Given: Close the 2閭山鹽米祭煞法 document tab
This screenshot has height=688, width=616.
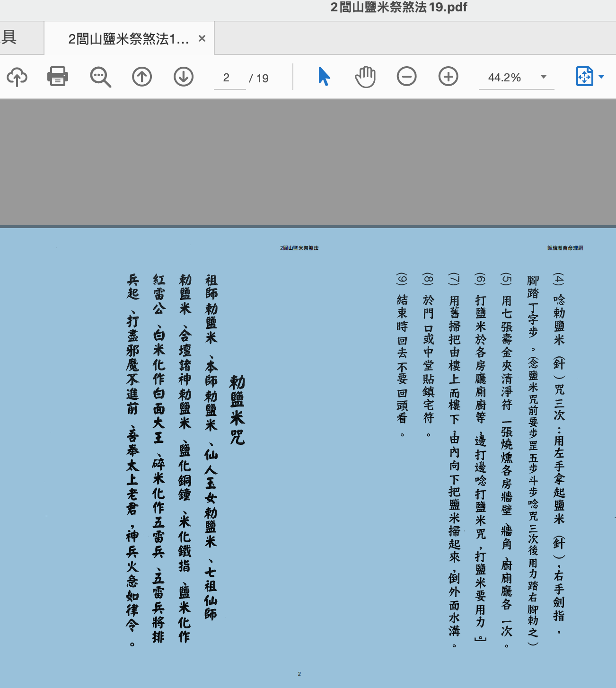Looking at the screenshot, I should pos(202,38).
